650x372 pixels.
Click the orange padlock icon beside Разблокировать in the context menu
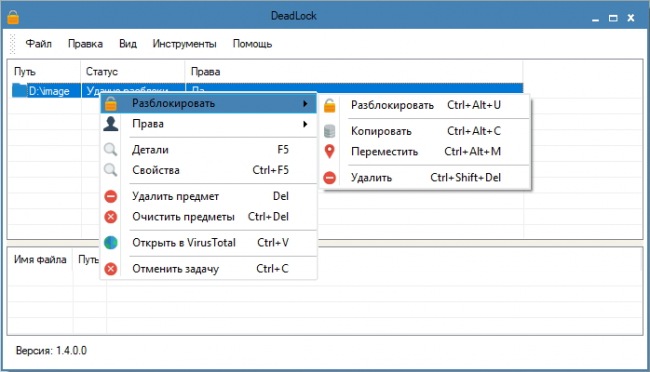coord(111,103)
